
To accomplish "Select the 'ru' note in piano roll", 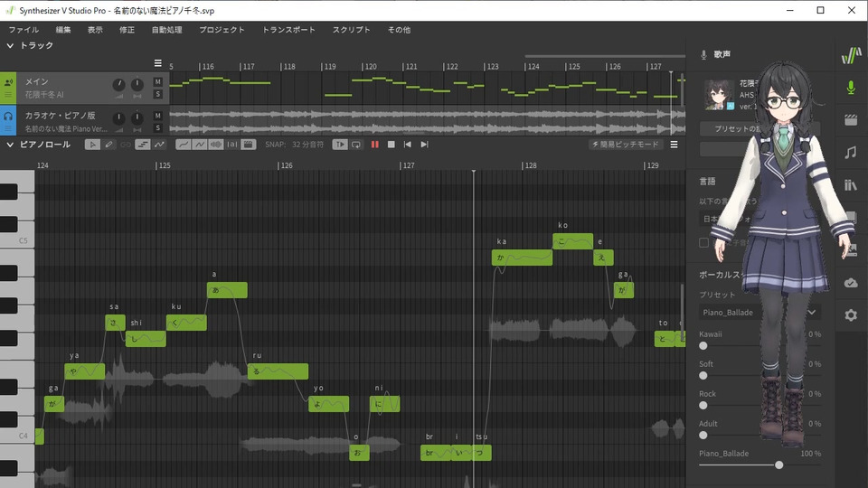I will [x=278, y=371].
